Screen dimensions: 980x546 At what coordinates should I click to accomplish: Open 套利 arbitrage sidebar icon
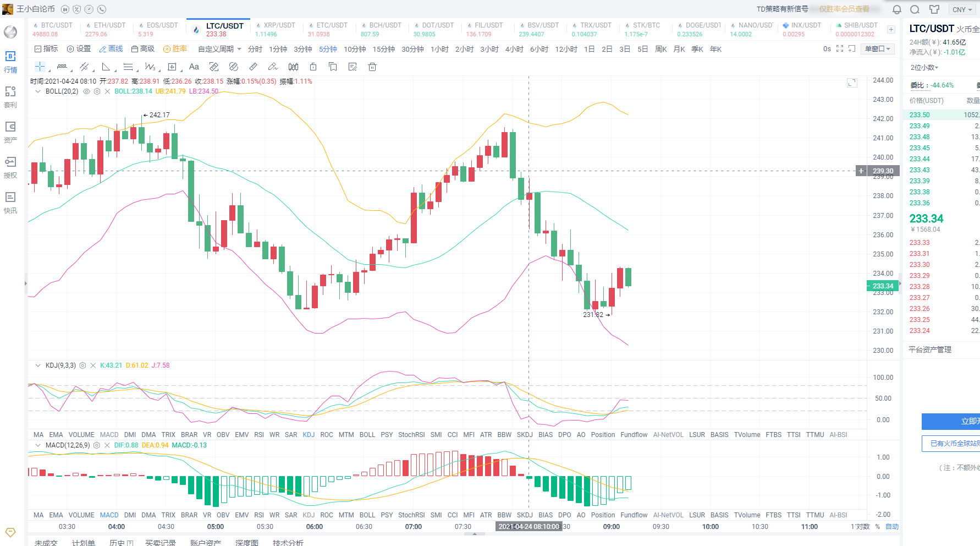10,97
